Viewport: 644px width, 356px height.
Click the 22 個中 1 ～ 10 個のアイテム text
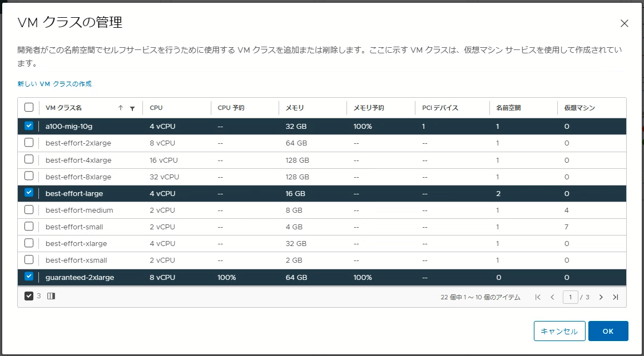click(480, 297)
